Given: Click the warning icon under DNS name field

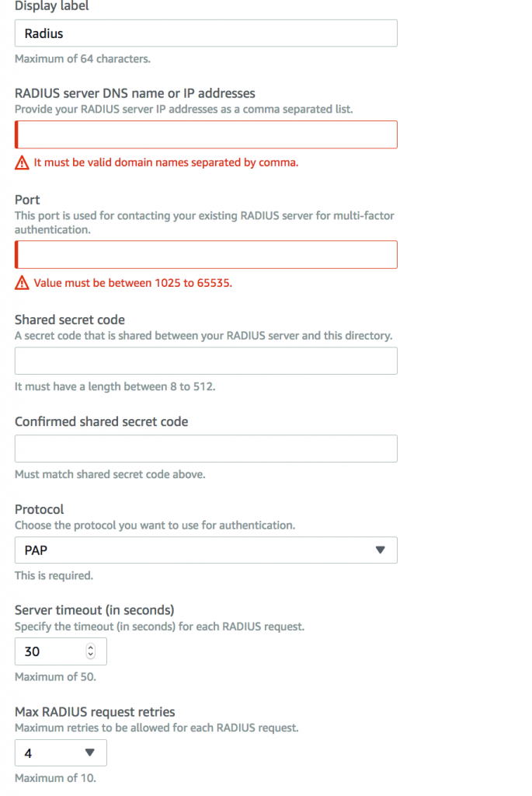Looking at the screenshot, I should [x=22, y=163].
